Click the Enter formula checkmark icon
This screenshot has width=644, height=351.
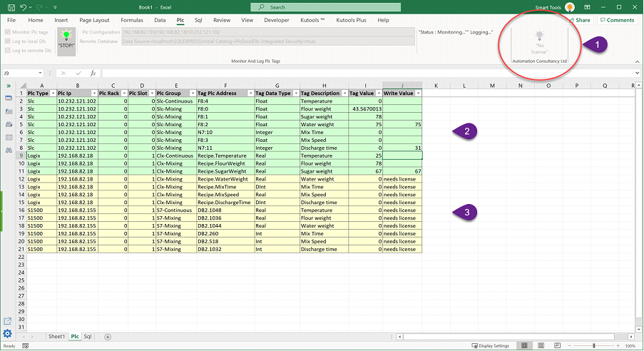[78, 73]
